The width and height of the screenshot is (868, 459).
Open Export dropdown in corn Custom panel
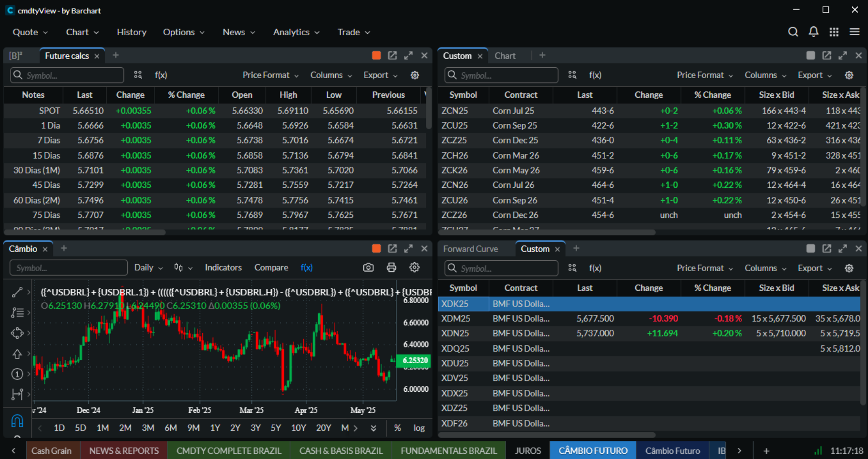tap(815, 75)
